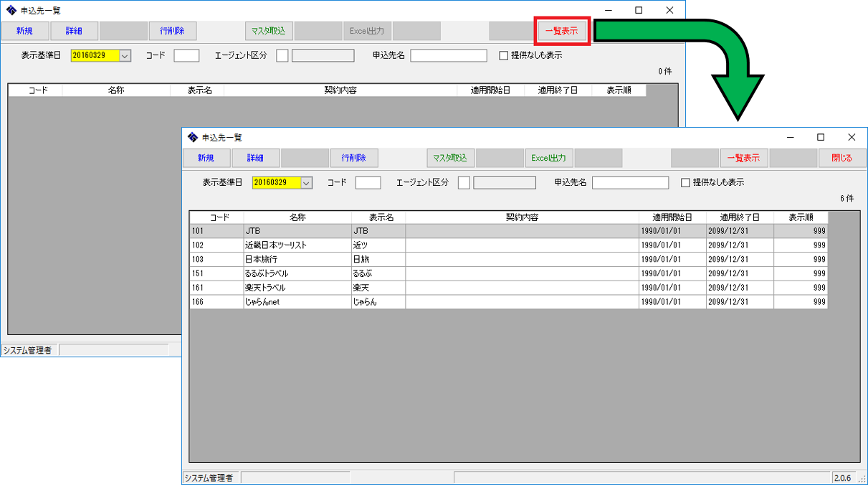Click front window's title bar app icon
This screenshot has height=485, width=868.
(x=192, y=137)
